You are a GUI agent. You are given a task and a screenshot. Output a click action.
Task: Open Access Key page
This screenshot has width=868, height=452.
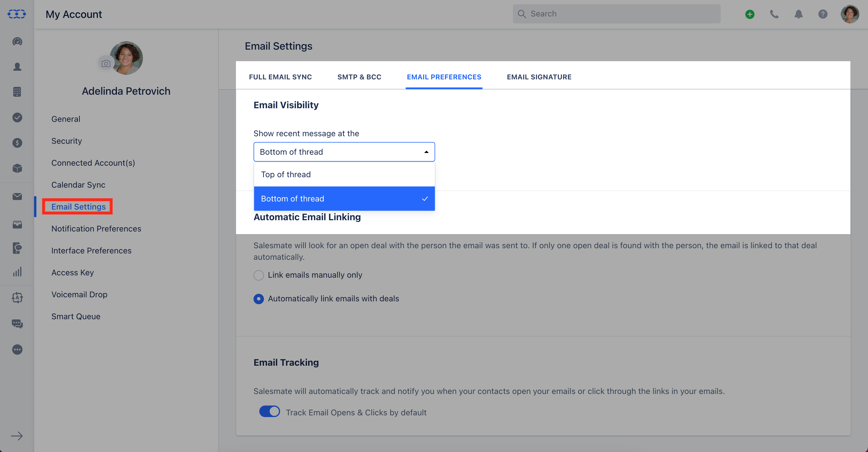[72, 272]
